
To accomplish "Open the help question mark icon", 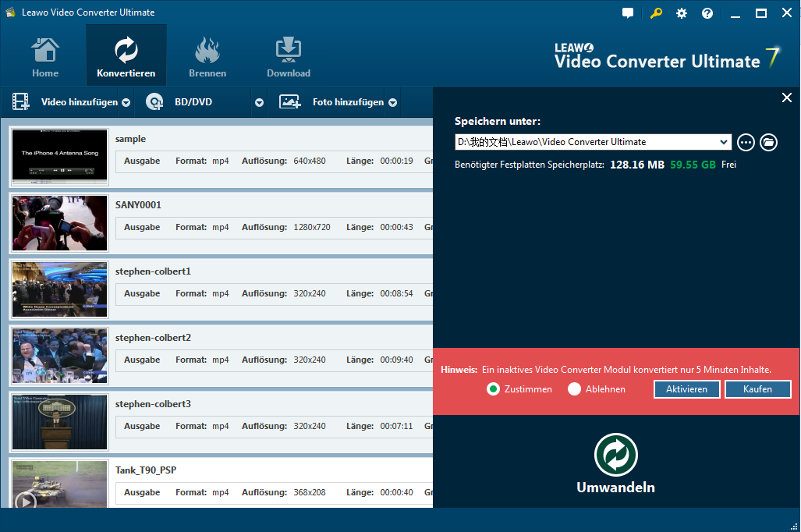I will [707, 13].
